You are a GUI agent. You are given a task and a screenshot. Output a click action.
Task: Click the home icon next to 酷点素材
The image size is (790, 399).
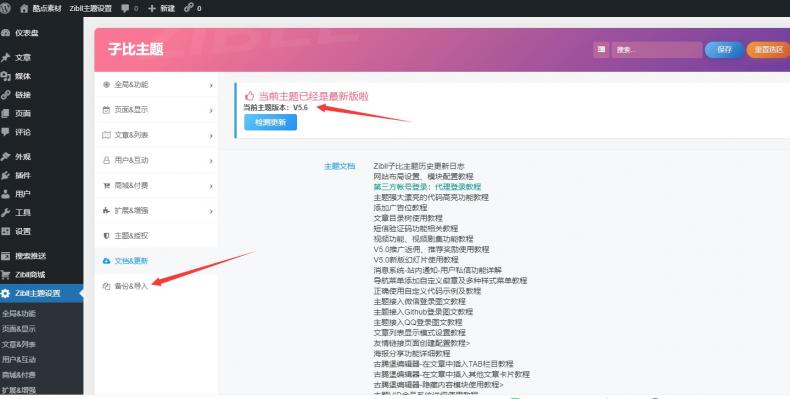pos(24,9)
